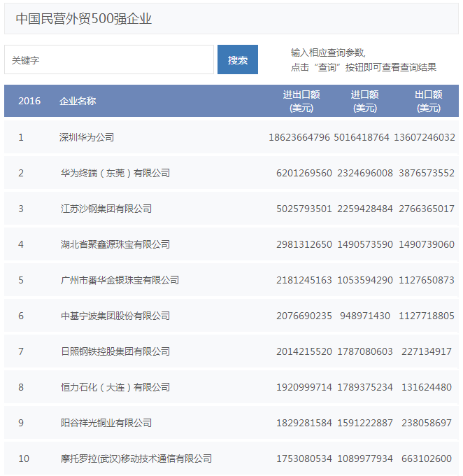Click the blue 搜索 search button
Image resolution: width=463 pixels, height=476 pixels.
pyautogui.click(x=238, y=59)
